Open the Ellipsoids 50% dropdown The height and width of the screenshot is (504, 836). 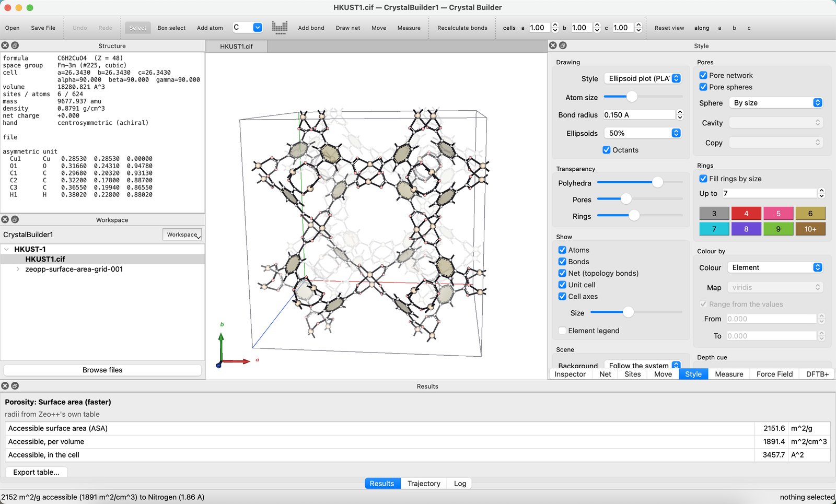[643, 133]
